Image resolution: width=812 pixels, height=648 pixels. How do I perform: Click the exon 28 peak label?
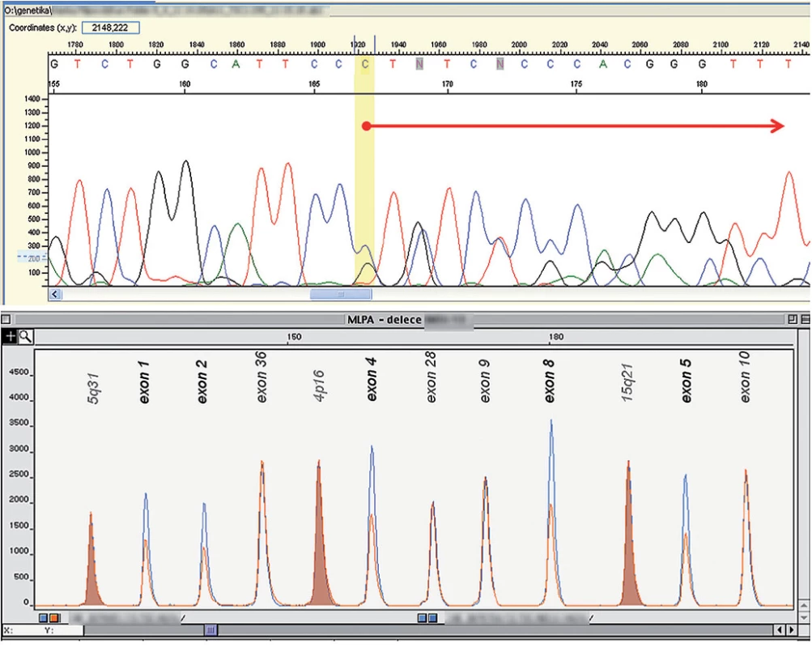coord(431,377)
